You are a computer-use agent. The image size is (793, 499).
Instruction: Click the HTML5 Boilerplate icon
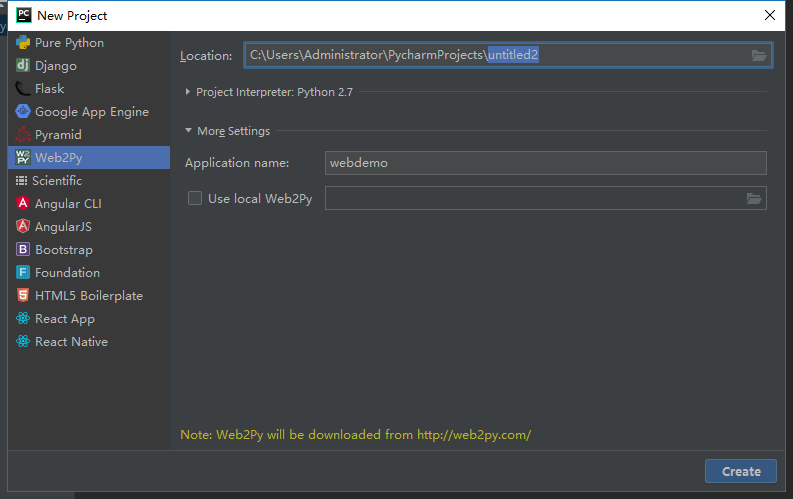[x=23, y=295]
